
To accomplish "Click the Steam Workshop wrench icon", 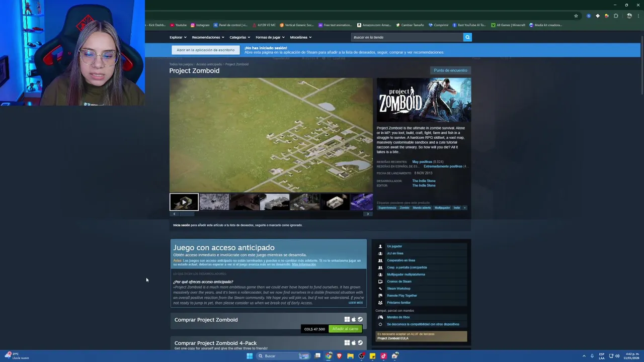I will [380, 289].
